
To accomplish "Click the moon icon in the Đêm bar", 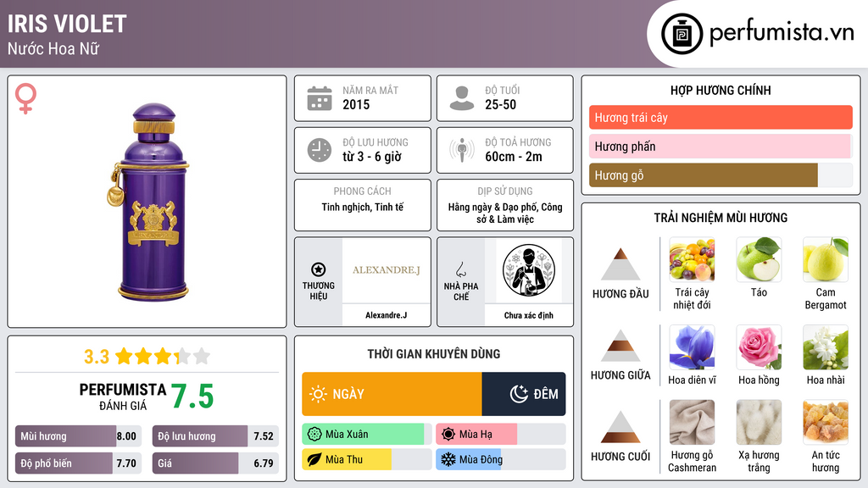I will pos(519,394).
